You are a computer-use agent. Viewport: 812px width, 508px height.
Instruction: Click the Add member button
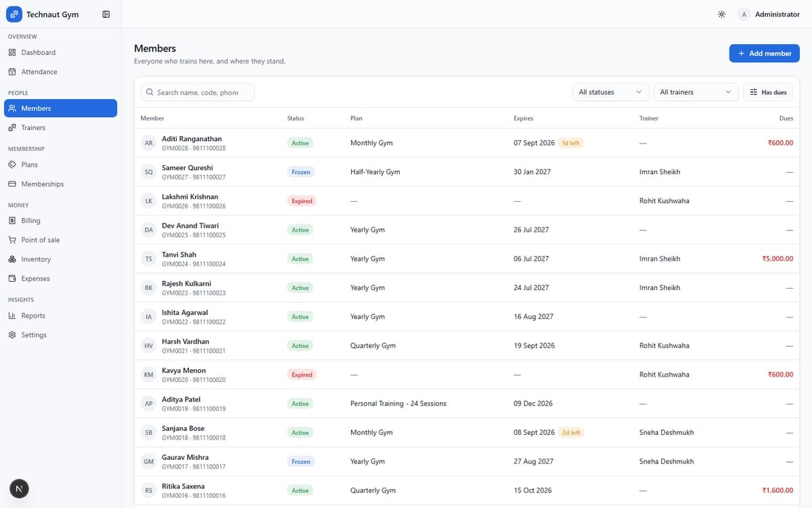point(765,54)
